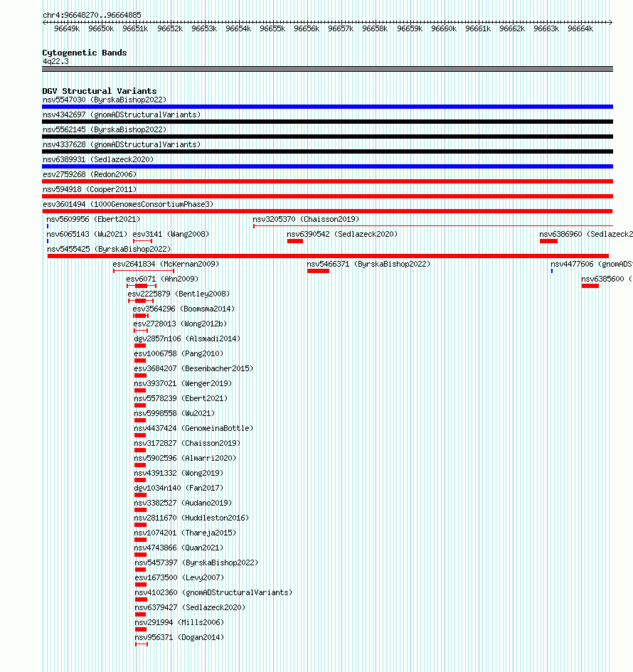Select dgv1034n140 (Fan2017) label
633x672 pixels.
pyautogui.click(x=179, y=488)
